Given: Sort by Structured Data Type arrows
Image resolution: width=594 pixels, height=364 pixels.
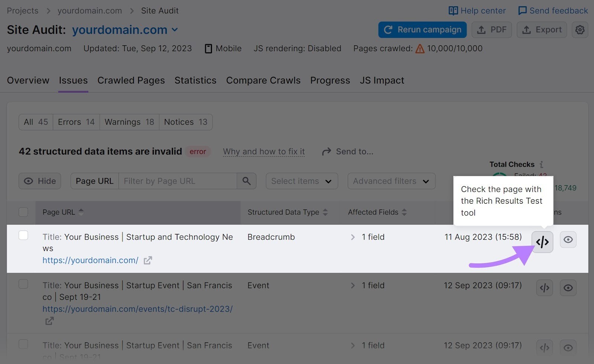Looking at the screenshot, I should [325, 212].
